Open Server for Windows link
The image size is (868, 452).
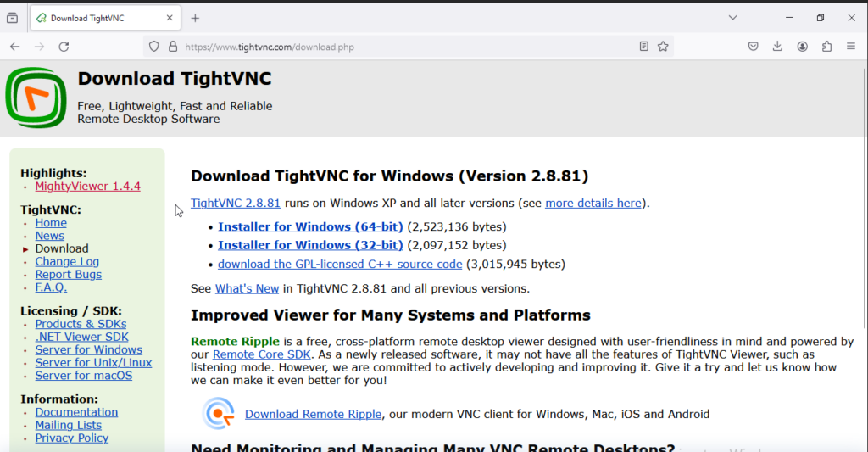click(x=88, y=349)
